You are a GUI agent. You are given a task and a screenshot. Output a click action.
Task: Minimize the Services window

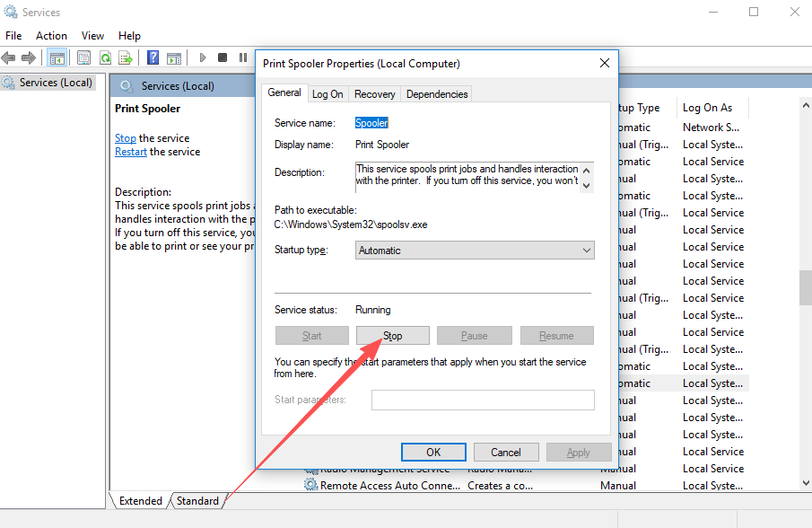(713, 12)
